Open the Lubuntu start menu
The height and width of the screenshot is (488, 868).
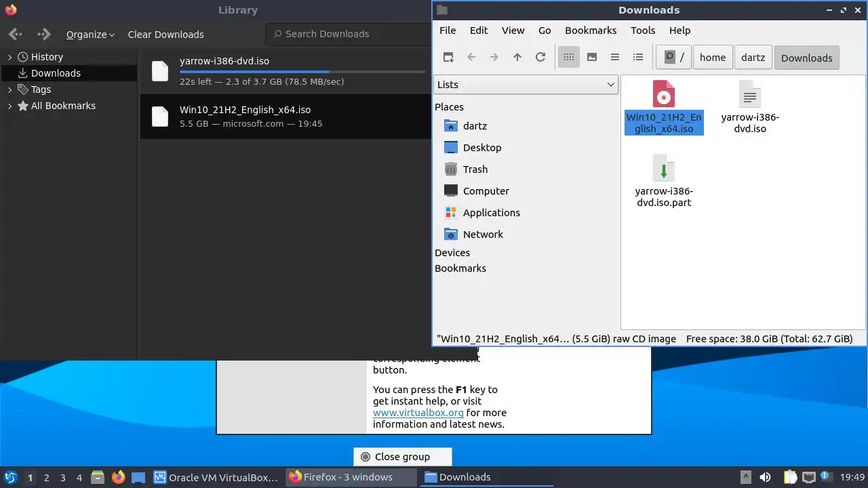10,477
